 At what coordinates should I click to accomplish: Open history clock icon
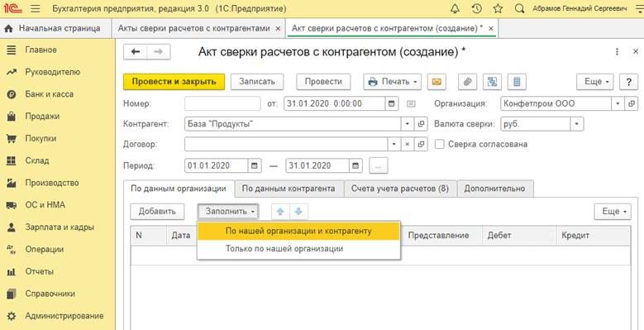(476, 8)
